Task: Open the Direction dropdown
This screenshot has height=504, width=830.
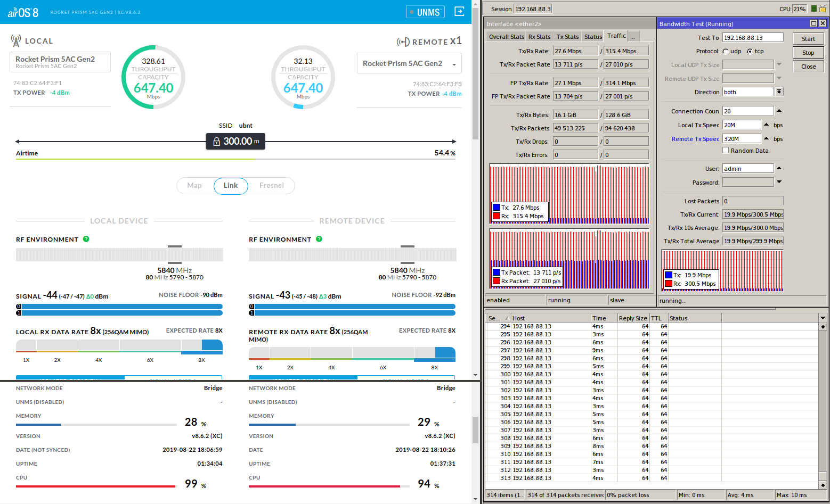Action: 779,92
